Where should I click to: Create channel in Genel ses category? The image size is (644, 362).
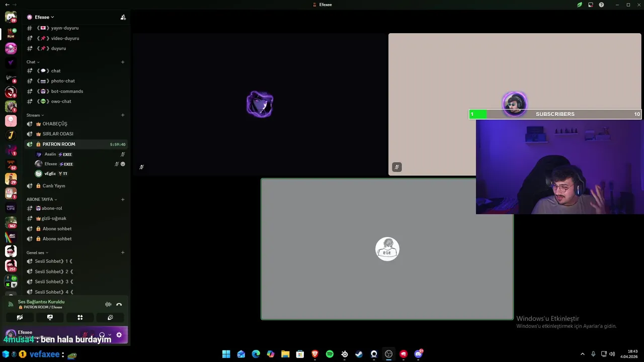pyautogui.click(x=123, y=252)
